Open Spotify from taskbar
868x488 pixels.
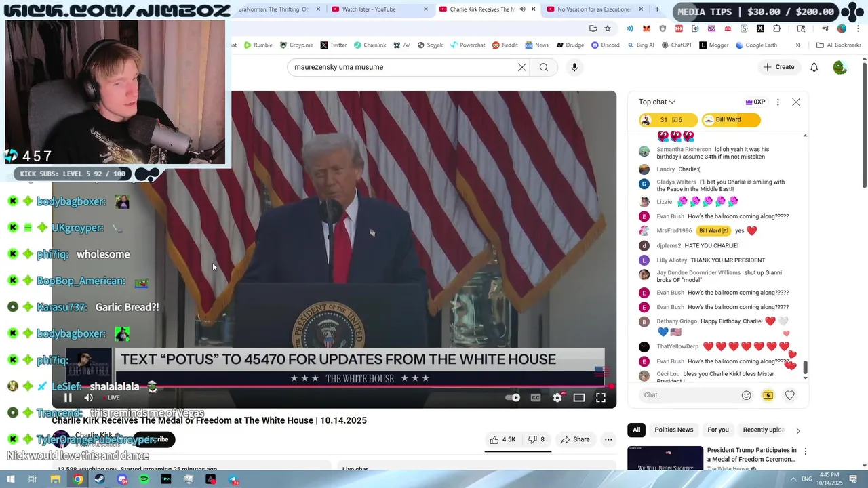point(144,479)
